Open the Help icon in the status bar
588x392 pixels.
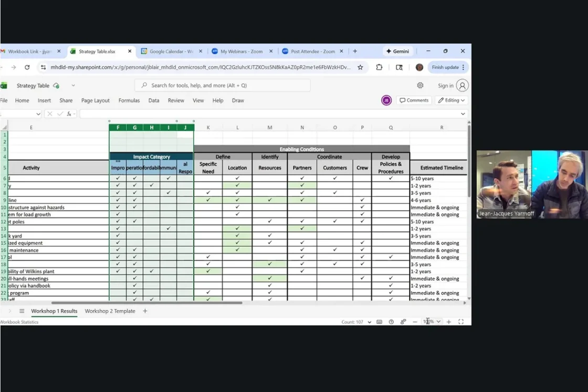[391, 321]
